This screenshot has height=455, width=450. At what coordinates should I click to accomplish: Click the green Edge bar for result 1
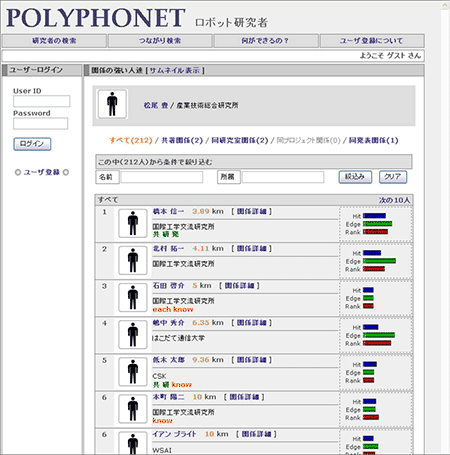[377, 224]
